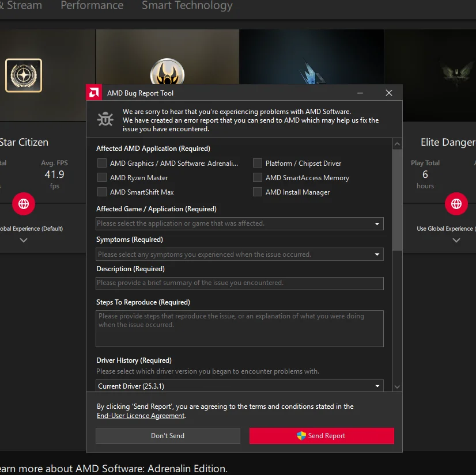The image size is (476, 475).
Task: Go to the Record & Stream tab
Action: pyautogui.click(x=21, y=5)
